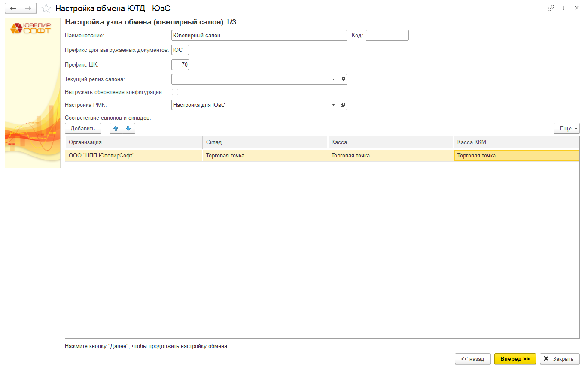Open the Текущий релиз салона item form icon
The width and height of the screenshot is (588, 366).
[343, 79]
